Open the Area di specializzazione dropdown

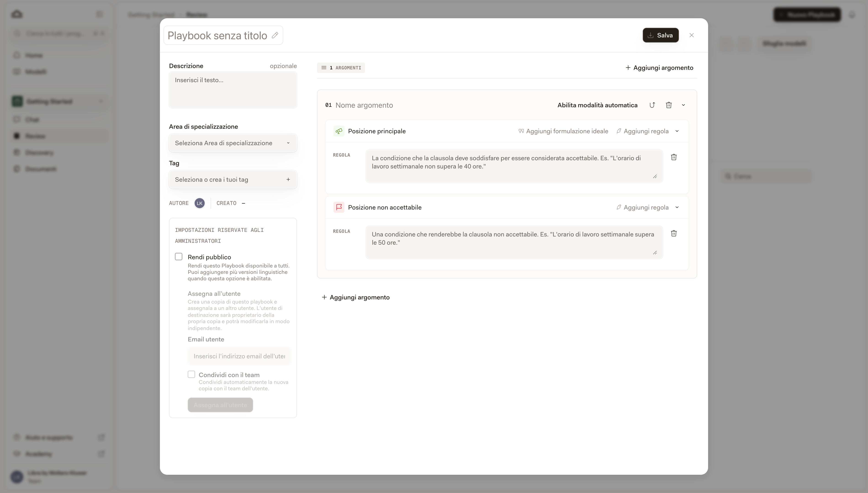pos(233,143)
